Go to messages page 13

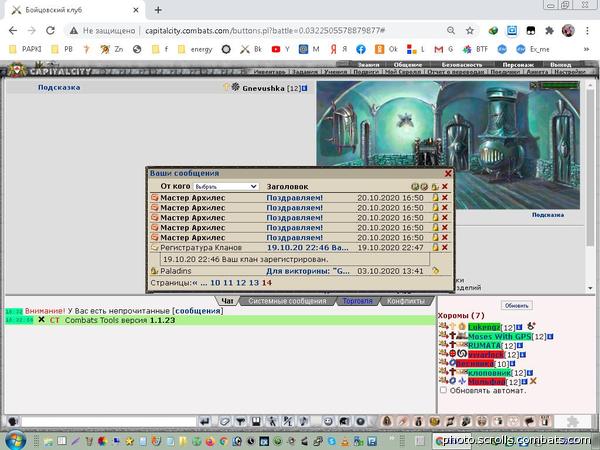tap(254, 283)
